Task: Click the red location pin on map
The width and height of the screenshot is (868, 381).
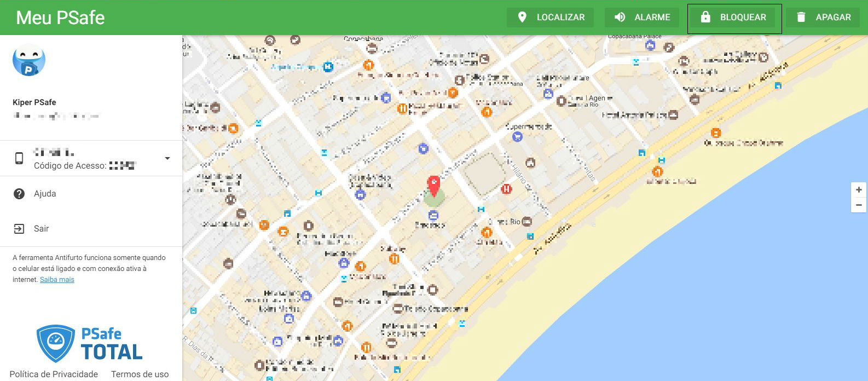Action: (433, 186)
